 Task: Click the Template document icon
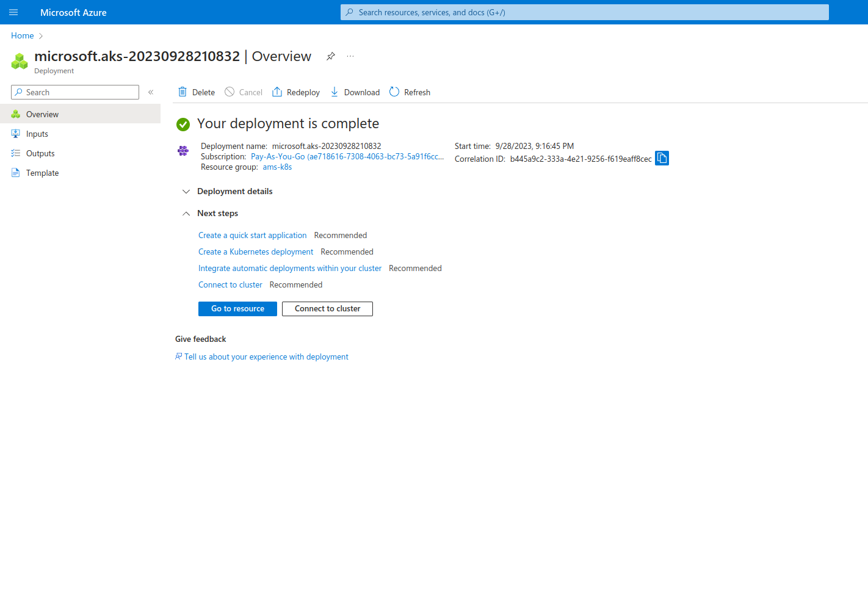coord(16,173)
